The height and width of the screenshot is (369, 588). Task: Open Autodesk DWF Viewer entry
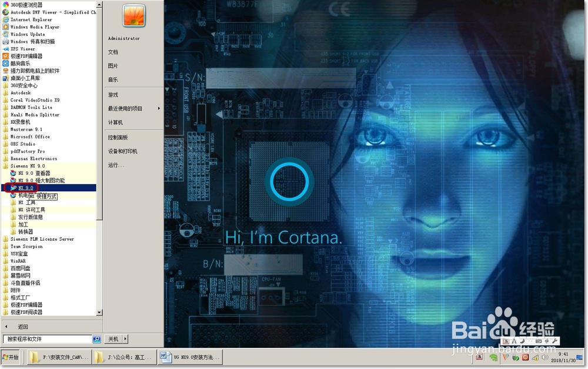[49, 12]
